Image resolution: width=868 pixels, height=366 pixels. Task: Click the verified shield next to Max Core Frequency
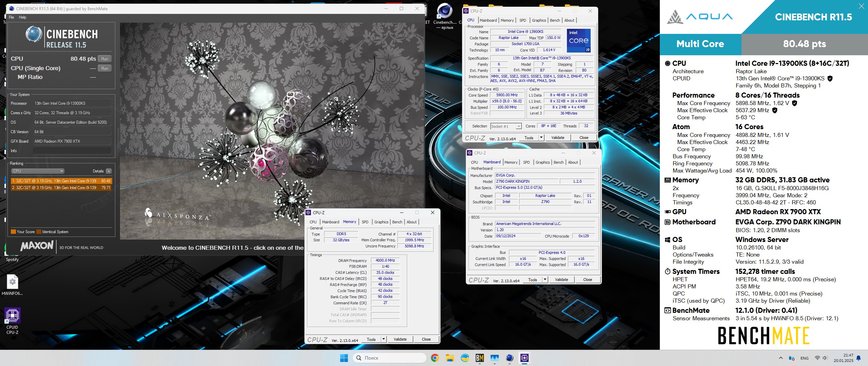tap(794, 103)
